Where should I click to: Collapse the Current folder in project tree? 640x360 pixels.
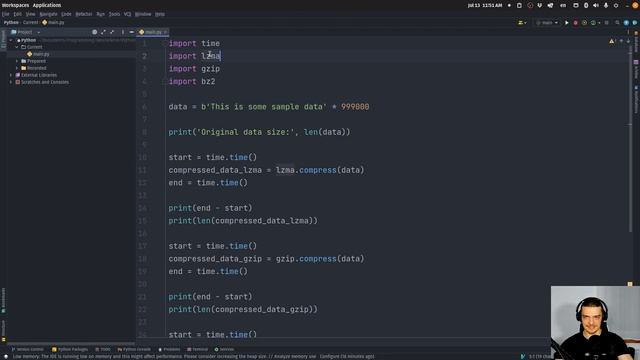click(17, 47)
